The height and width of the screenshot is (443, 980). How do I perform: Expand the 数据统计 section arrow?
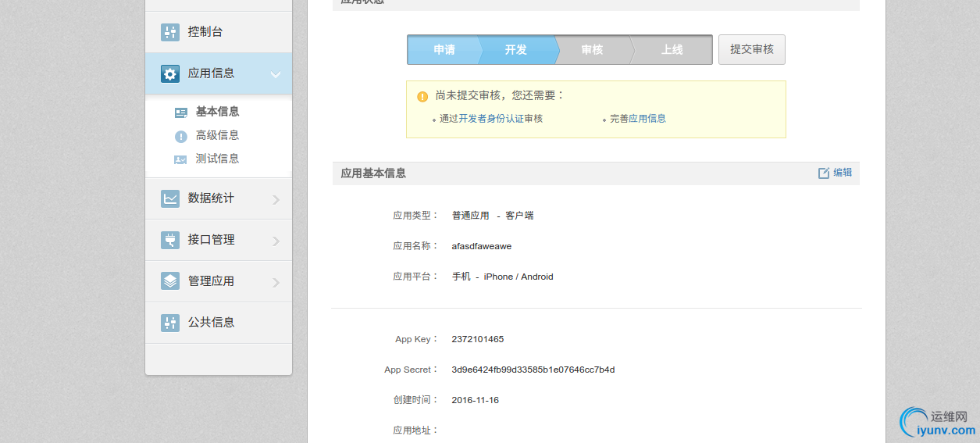click(x=276, y=200)
